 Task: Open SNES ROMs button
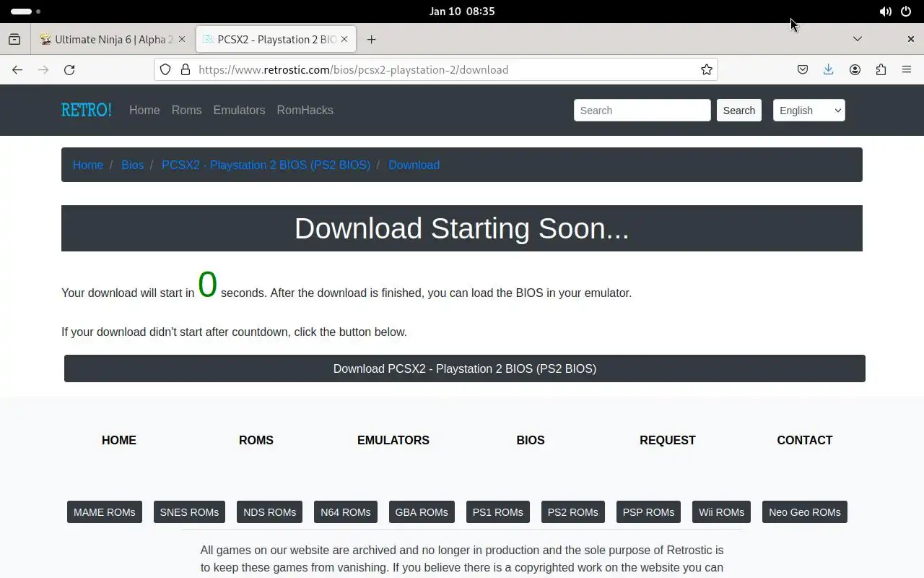tap(189, 512)
